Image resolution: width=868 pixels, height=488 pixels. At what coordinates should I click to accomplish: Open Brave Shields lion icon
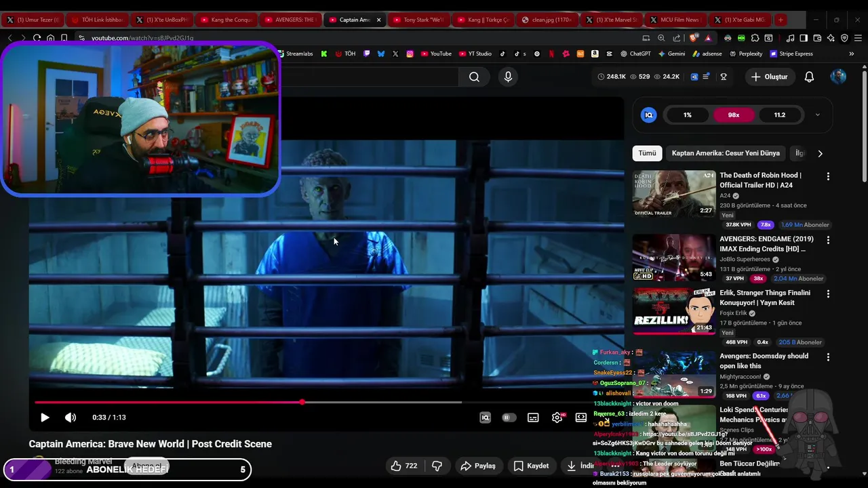693,38
